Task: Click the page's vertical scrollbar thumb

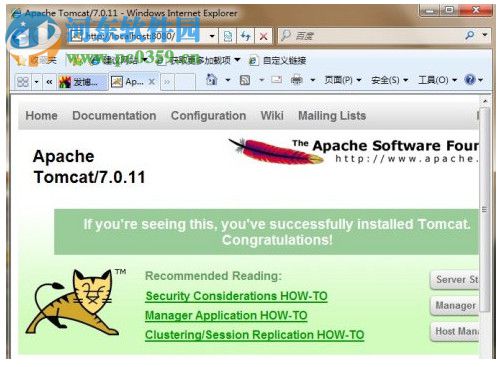Action: pyautogui.click(x=485, y=209)
